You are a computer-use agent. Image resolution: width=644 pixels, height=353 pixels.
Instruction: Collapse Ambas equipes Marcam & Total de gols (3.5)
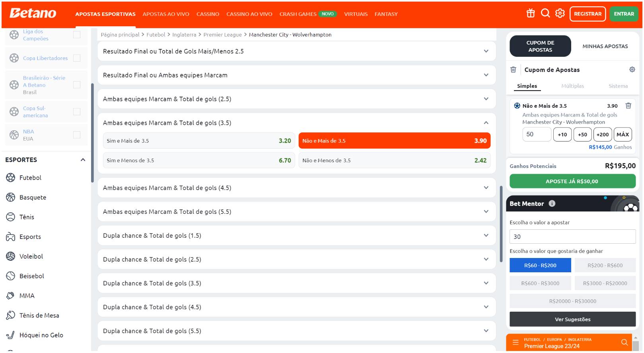[296, 123]
